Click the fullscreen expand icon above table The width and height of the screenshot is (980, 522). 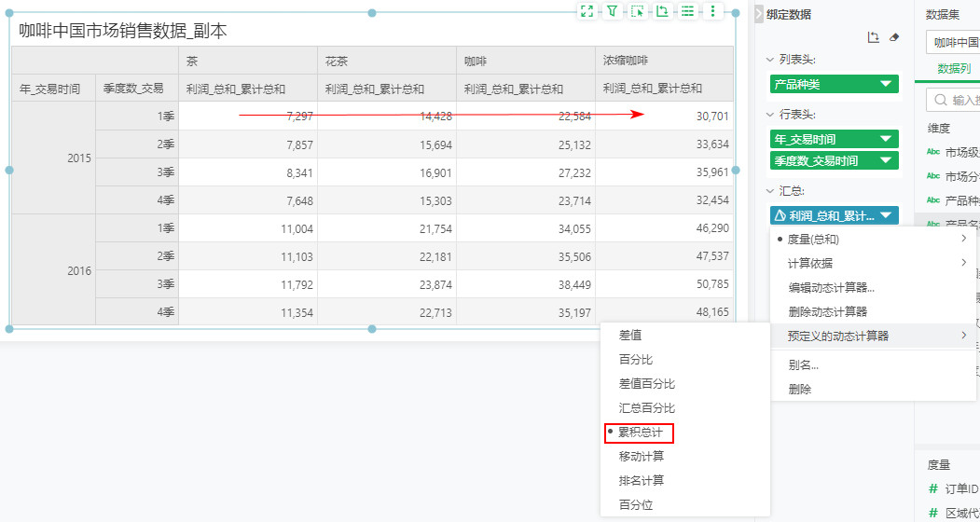tap(587, 11)
